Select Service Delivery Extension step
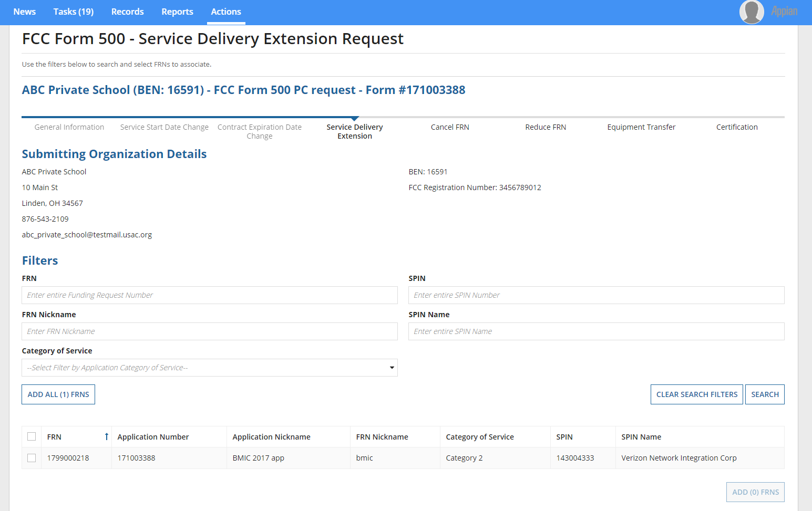 point(355,131)
